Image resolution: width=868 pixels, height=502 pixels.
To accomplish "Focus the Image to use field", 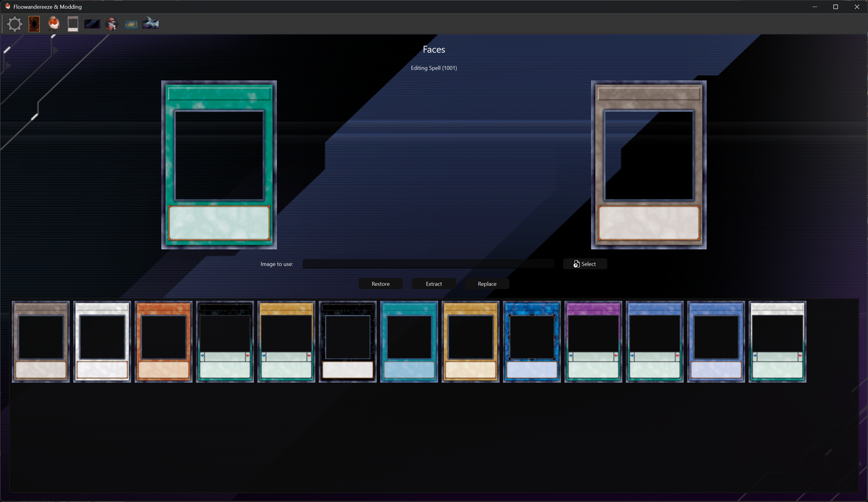I will pos(428,264).
